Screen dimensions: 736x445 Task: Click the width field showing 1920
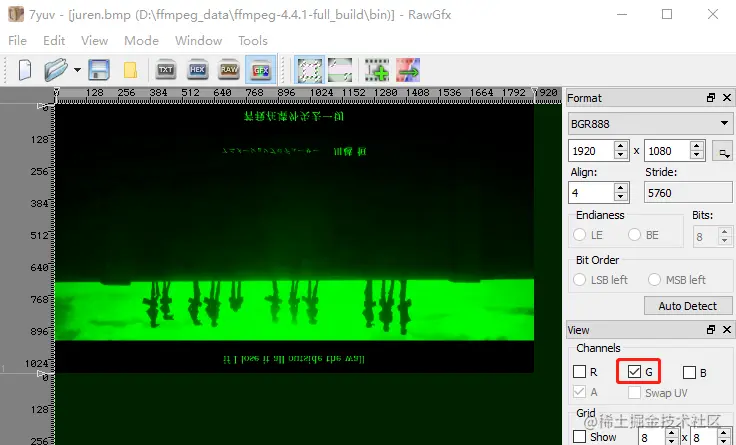[591, 151]
